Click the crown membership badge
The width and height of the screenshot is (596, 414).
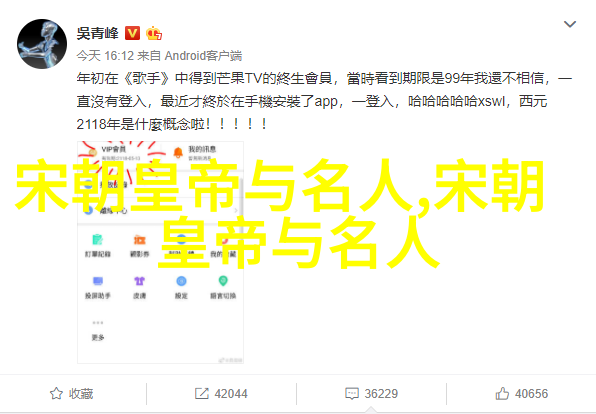[154, 33]
